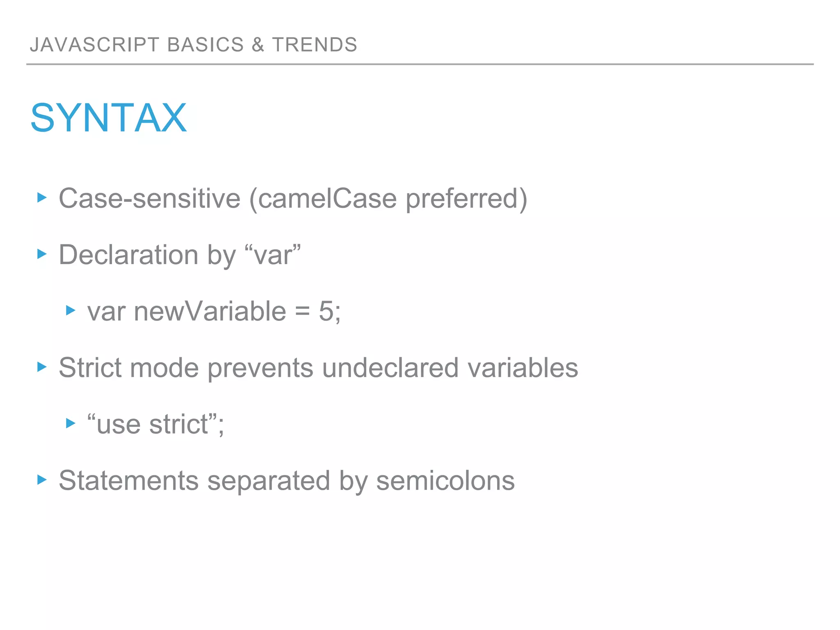The width and height of the screenshot is (840, 630).
Task: Click the code line var newVariable = 5;
Action: 213,311
